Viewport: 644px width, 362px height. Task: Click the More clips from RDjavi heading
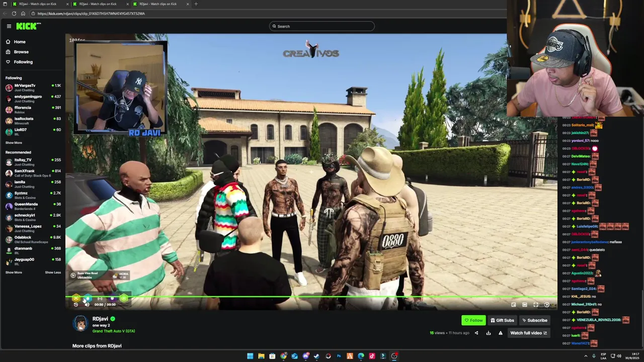[97, 346]
